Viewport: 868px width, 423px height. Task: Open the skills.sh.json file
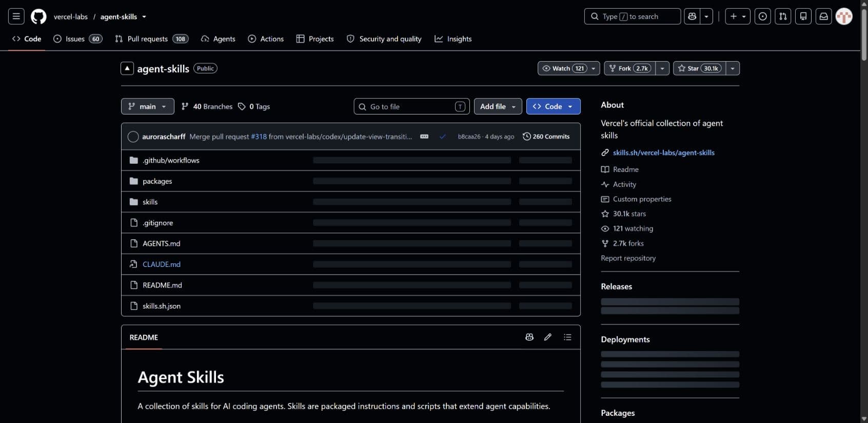(x=161, y=306)
